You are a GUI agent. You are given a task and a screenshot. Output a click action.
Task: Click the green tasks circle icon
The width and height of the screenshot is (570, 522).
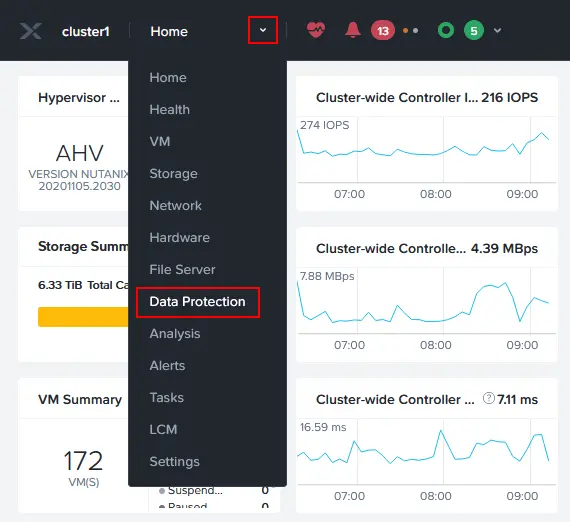click(x=446, y=31)
